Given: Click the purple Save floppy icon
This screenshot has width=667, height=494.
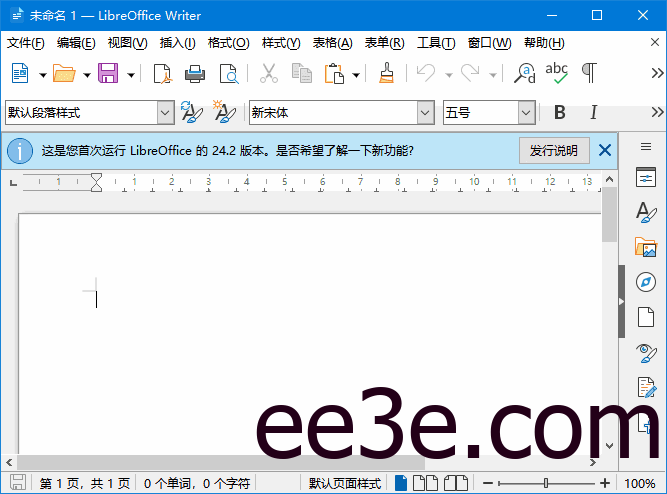Looking at the screenshot, I should pyautogui.click(x=108, y=73).
